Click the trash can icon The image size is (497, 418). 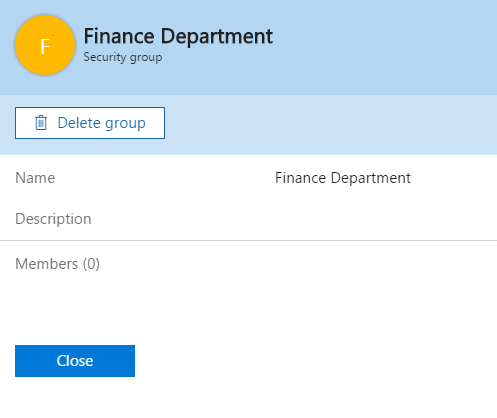tap(41, 123)
